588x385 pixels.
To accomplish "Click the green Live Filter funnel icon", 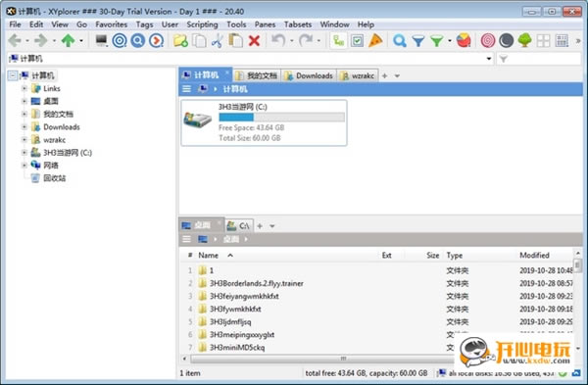I will click(437, 40).
